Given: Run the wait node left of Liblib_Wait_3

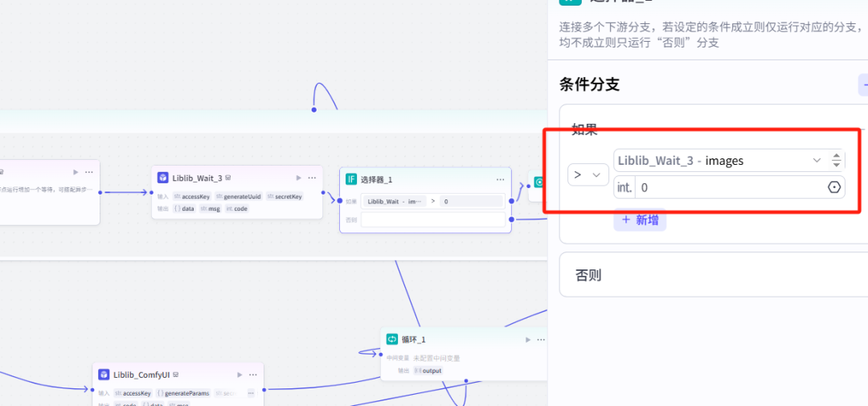Looking at the screenshot, I should point(76,172).
